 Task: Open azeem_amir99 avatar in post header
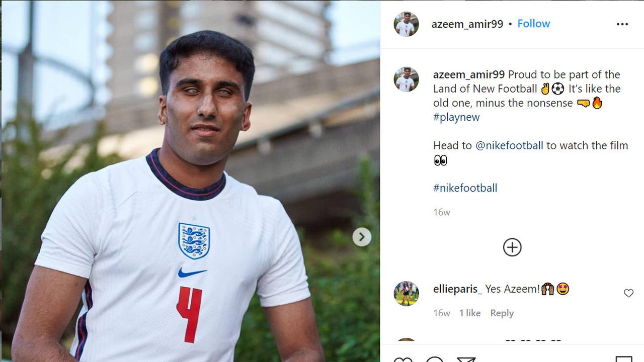pos(406,24)
